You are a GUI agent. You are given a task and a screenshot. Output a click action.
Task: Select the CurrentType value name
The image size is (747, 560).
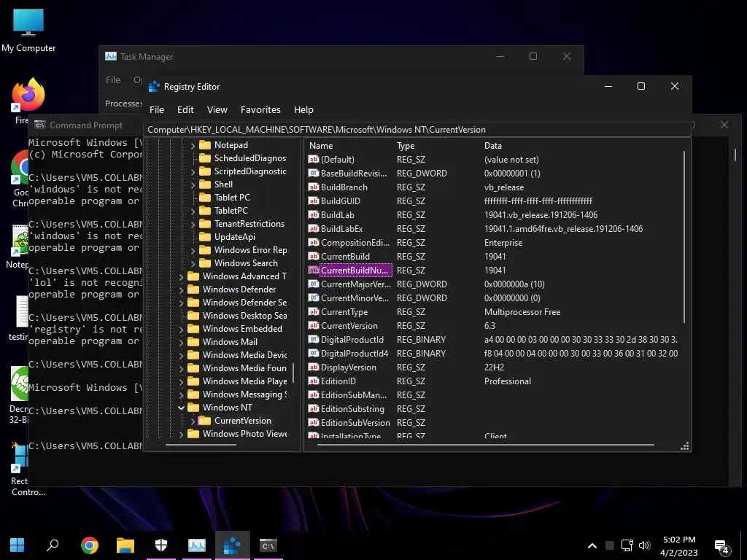(x=344, y=312)
